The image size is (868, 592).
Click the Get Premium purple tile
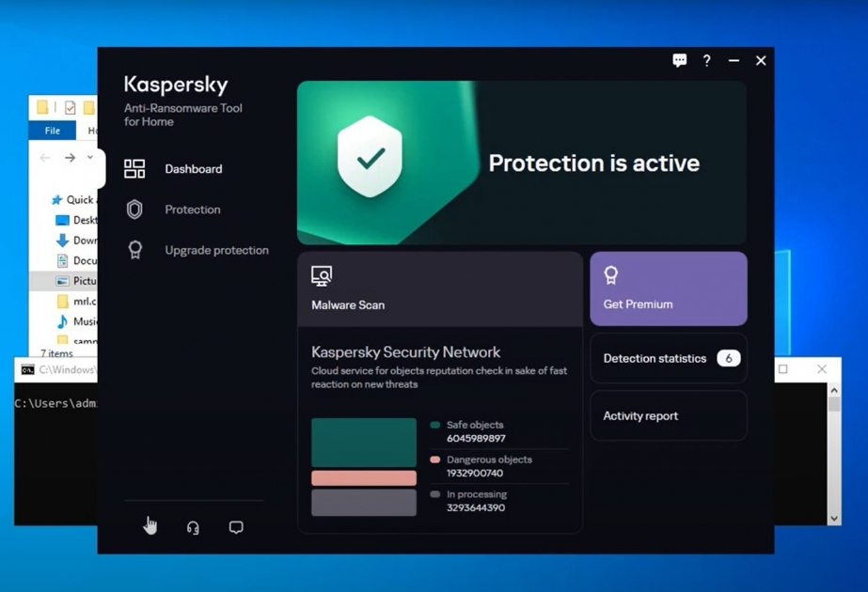668,288
